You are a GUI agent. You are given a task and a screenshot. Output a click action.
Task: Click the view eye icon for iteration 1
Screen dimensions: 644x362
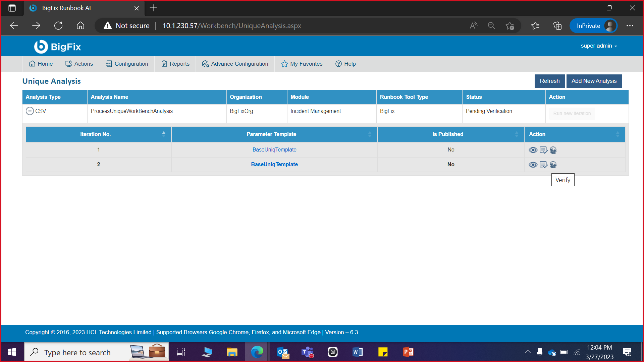click(x=533, y=150)
